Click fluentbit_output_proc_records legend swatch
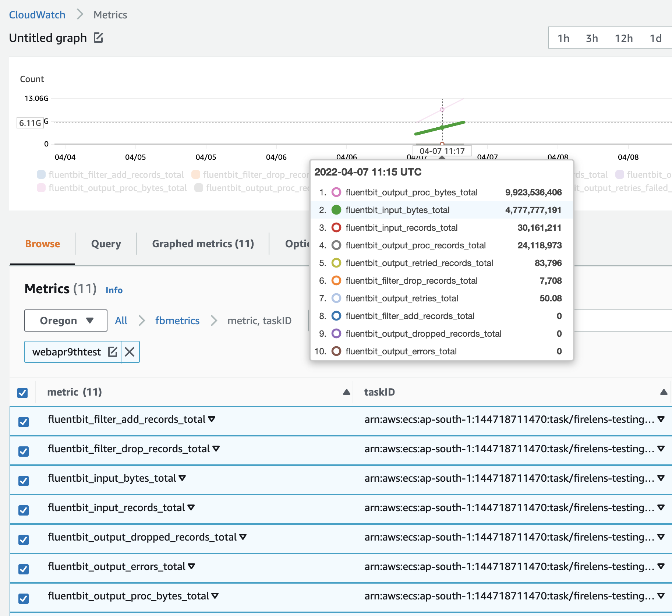 tap(199, 188)
